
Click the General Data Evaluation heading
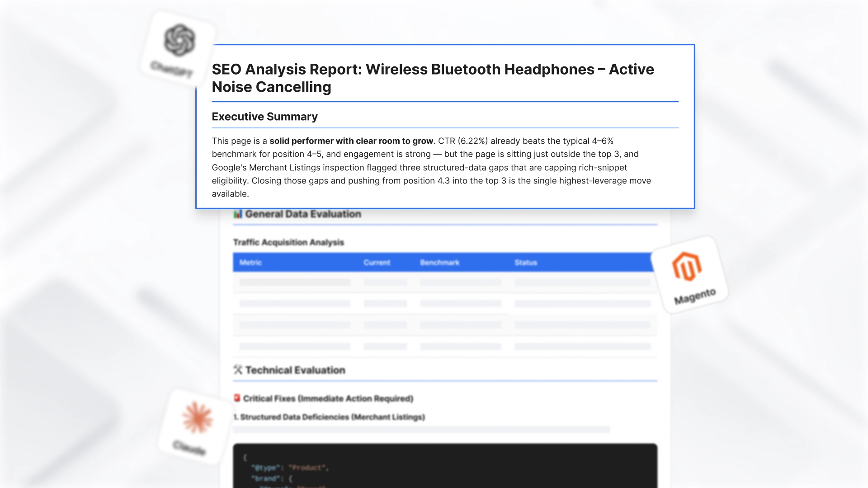point(303,214)
